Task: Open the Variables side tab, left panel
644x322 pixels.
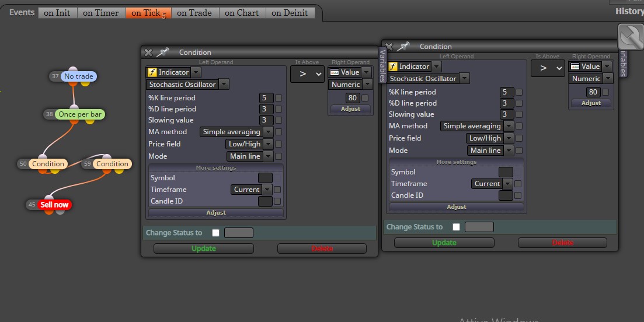Action: pyautogui.click(x=382, y=65)
